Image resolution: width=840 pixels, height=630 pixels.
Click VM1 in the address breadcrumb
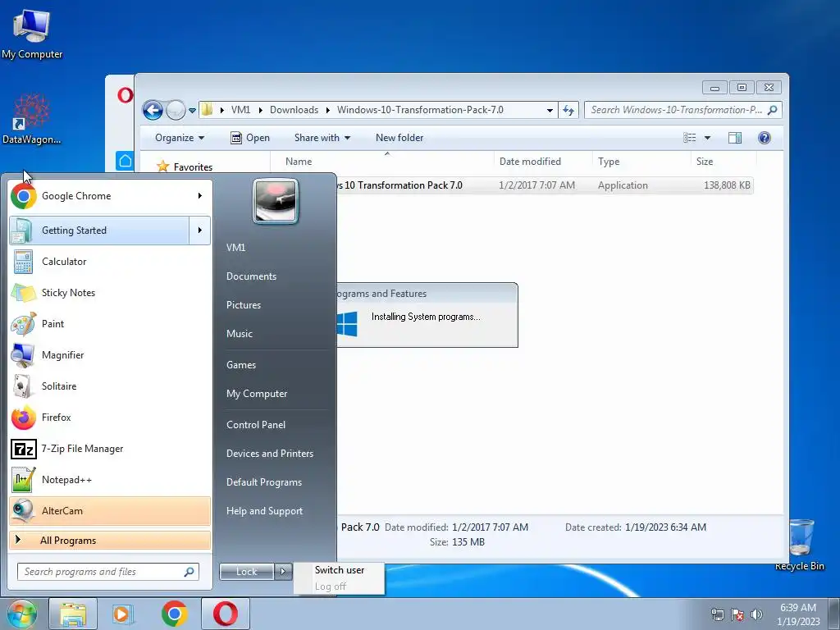240,110
